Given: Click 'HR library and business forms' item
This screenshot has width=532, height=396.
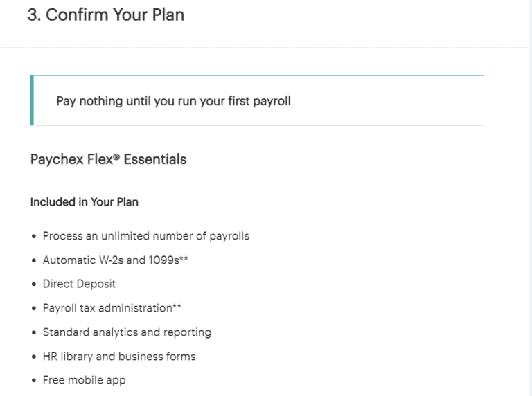Looking at the screenshot, I should 119,357.
